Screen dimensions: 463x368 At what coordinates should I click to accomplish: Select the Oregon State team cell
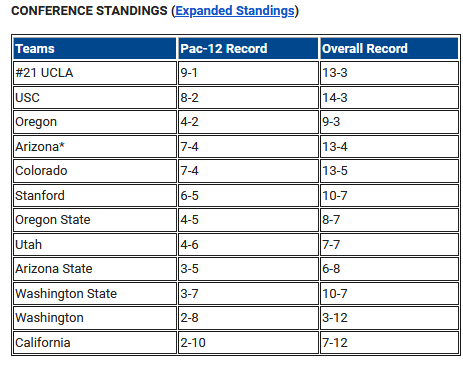95,220
